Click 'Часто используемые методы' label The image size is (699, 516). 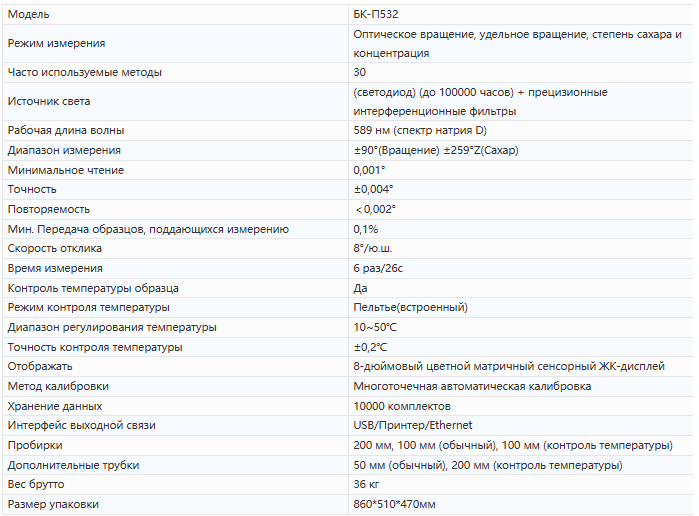(85, 72)
